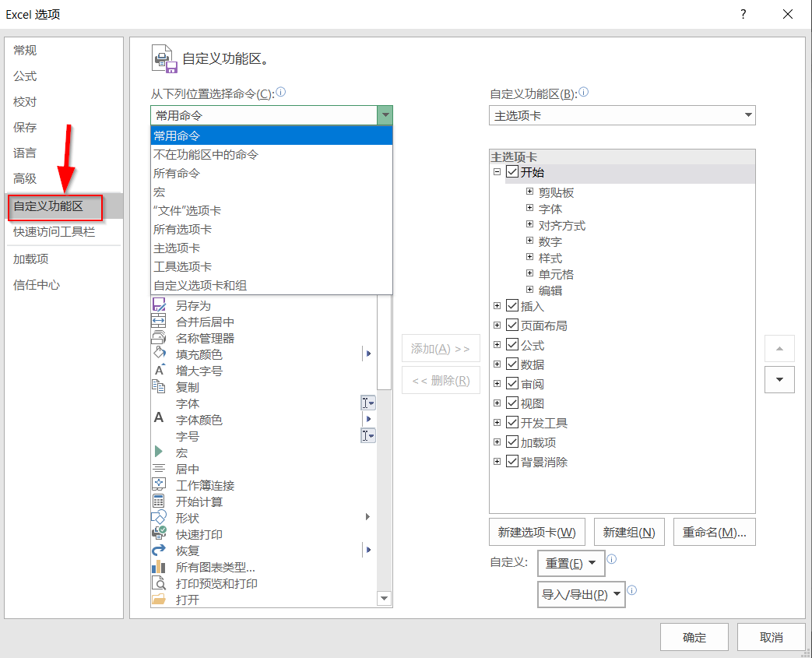Click the 常用命令 combo box field
Screen dimensions: 812x658
tap(272, 115)
